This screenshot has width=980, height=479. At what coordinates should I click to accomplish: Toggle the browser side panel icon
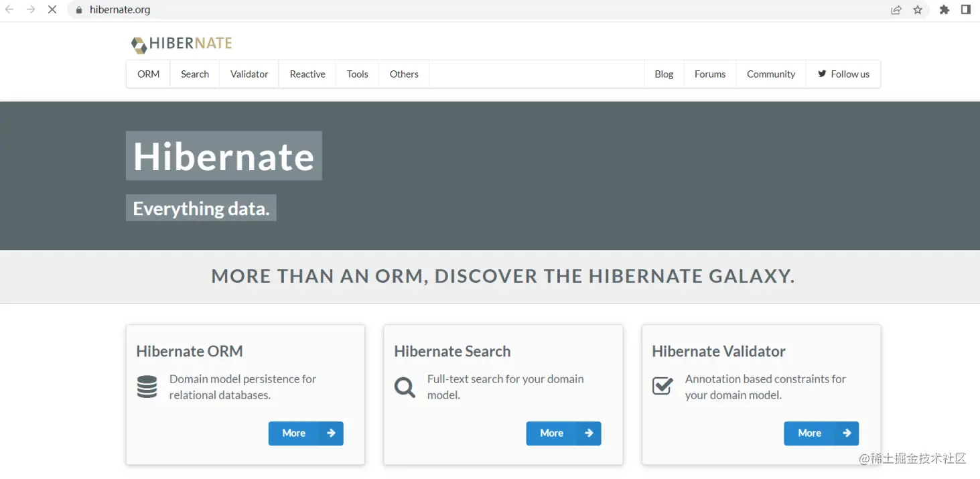pos(966,10)
